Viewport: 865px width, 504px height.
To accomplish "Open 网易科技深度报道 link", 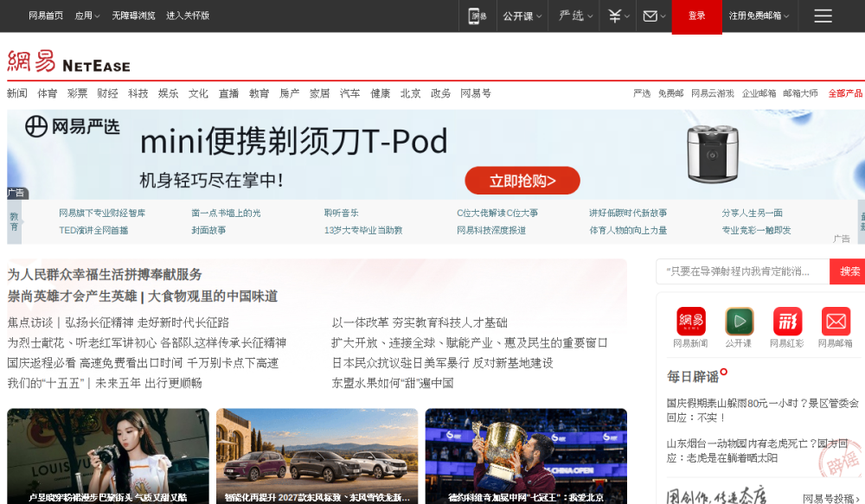I will point(491,230).
